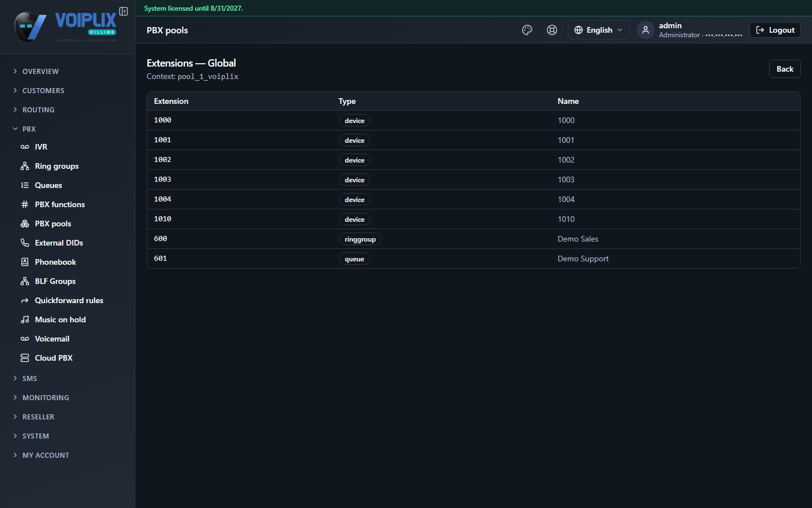This screenshot has width=812, height=508.
Task: Collapse the sidebar panel icon
Action: pos(123,11)
